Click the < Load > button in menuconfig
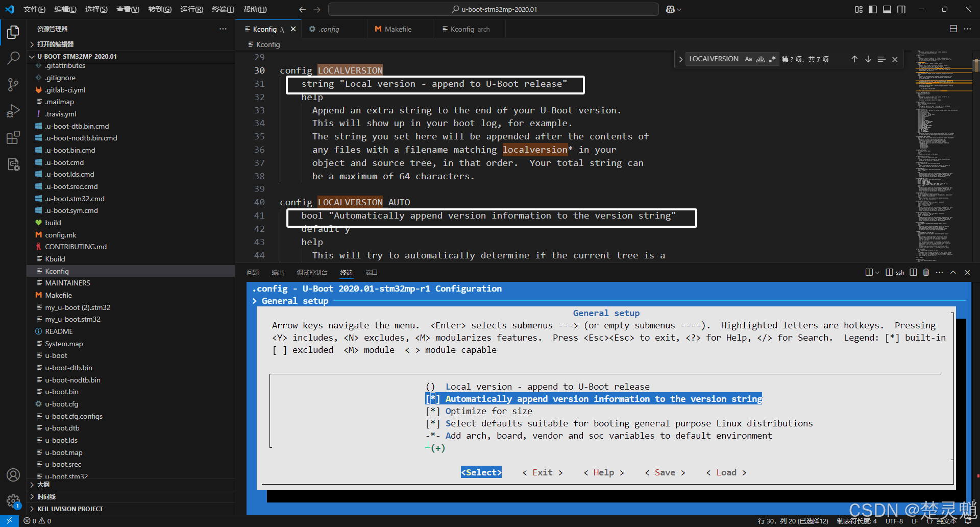The width and height of the screenshot is (980, 527). 726,472
